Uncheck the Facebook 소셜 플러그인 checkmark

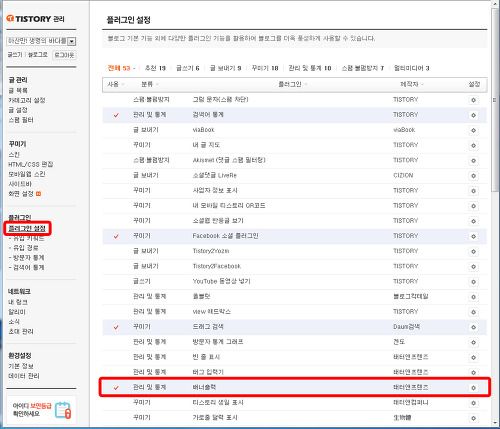pyautogui.click(x=116, y=236)
